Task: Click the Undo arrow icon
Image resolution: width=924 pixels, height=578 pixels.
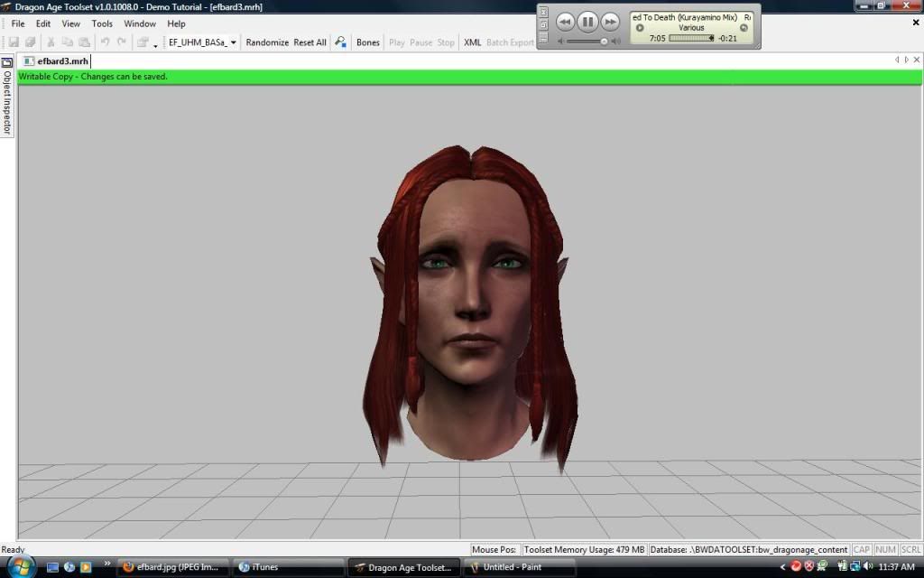Action: [x=106, y=42]
